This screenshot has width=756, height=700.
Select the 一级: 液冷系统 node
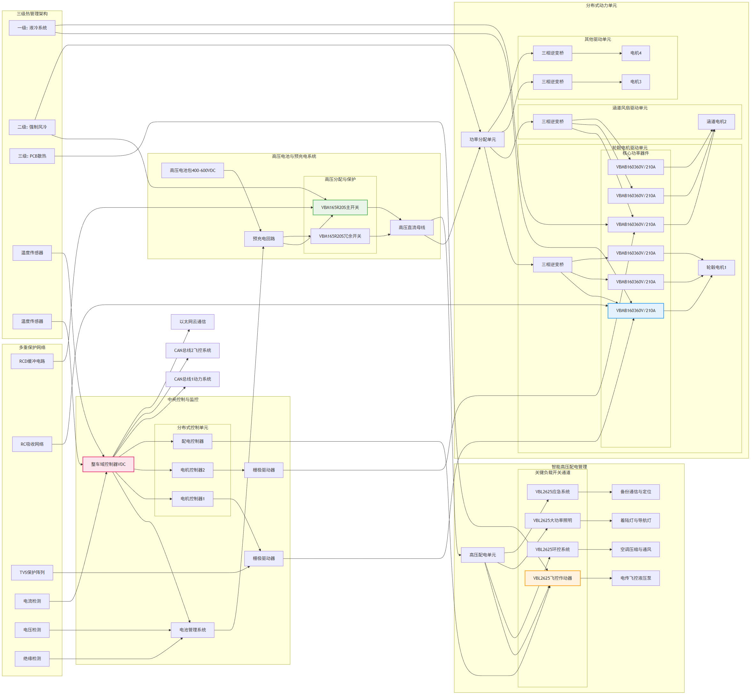point(32,28)
